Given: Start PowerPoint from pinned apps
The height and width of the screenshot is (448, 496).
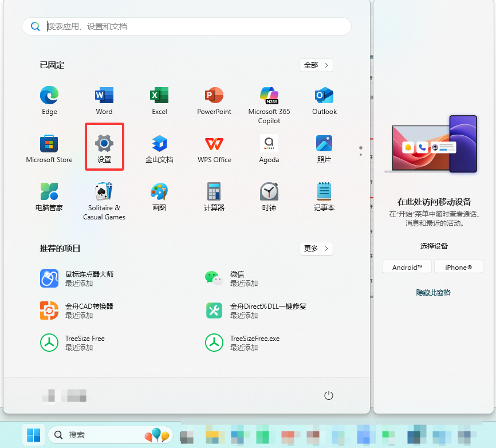Looking at the screenshot, I should pyautogui.click(x=214, y=101).
